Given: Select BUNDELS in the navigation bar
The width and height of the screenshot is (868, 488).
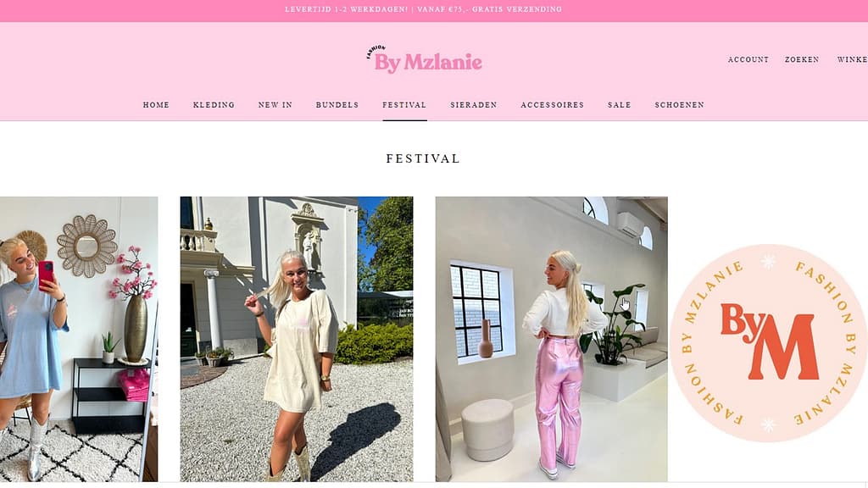Looking at the screenshot, I should 337,104.
